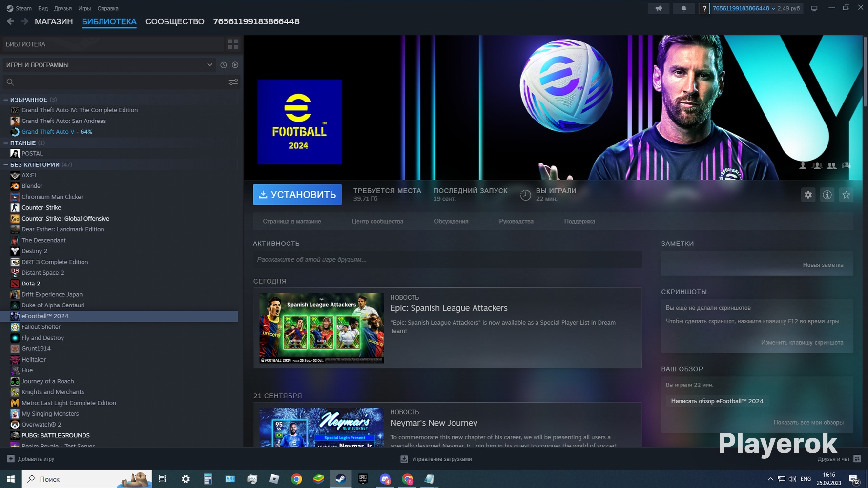The image size is (868, 488).
Task: Click the Overwatch 2 list icon
Action: (x=15, y=425)
